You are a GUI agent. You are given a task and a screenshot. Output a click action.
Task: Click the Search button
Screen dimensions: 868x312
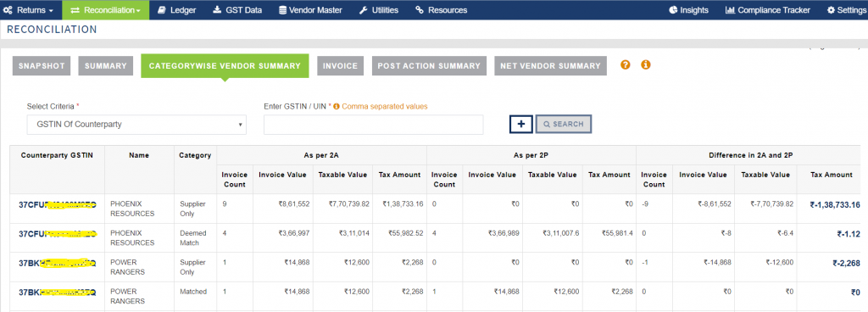(564, 125)
